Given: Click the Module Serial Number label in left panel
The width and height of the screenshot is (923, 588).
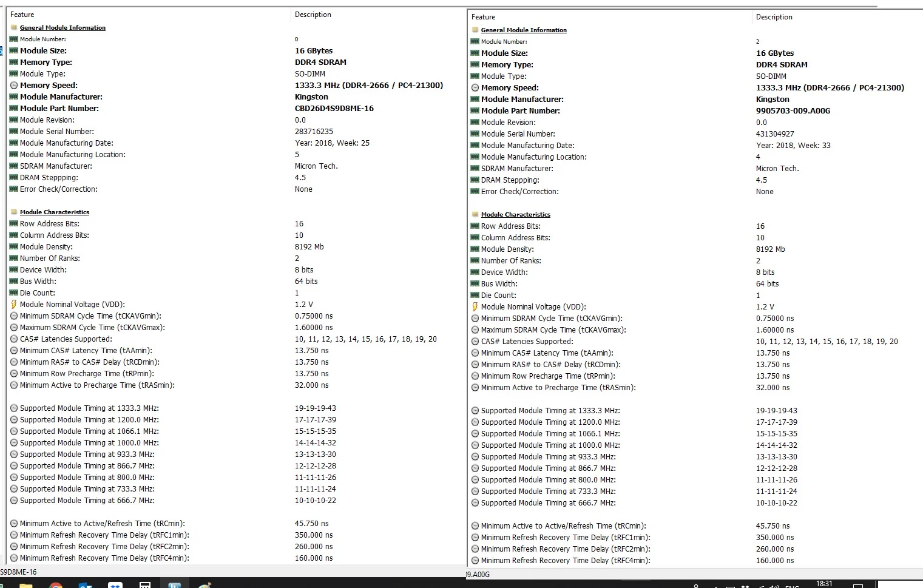Looking at the screenshot, I should (57, 131).
